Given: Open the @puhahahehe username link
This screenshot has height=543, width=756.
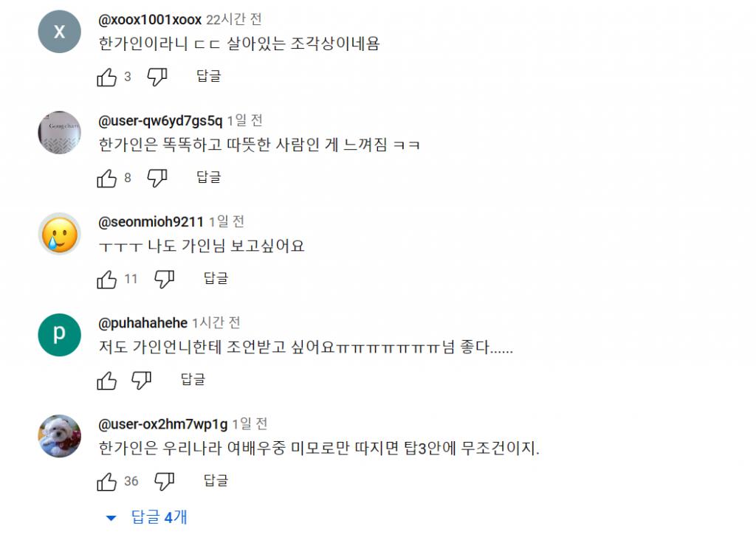Looking at the screenshot, I should (142, 322).
